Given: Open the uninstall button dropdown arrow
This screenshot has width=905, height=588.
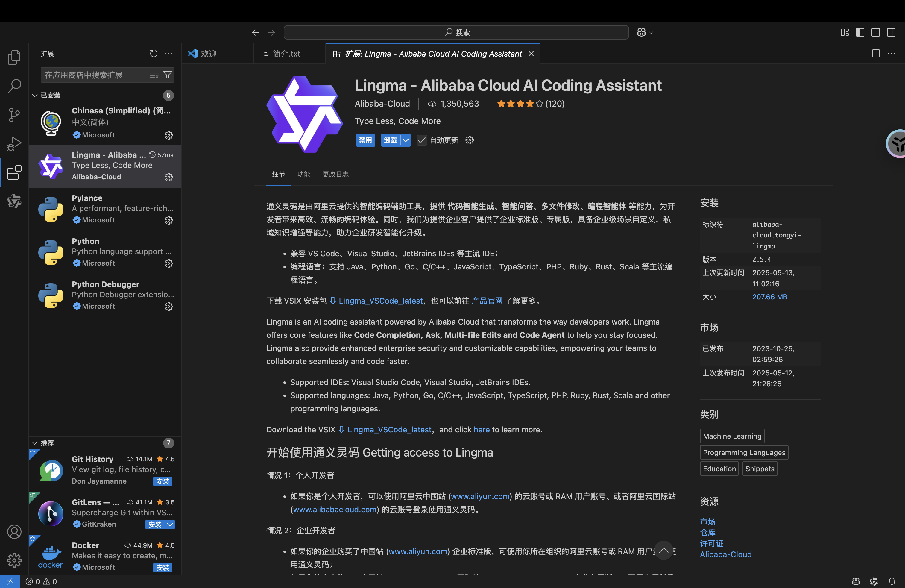Looking at the screenshot, I should (406, 140).
